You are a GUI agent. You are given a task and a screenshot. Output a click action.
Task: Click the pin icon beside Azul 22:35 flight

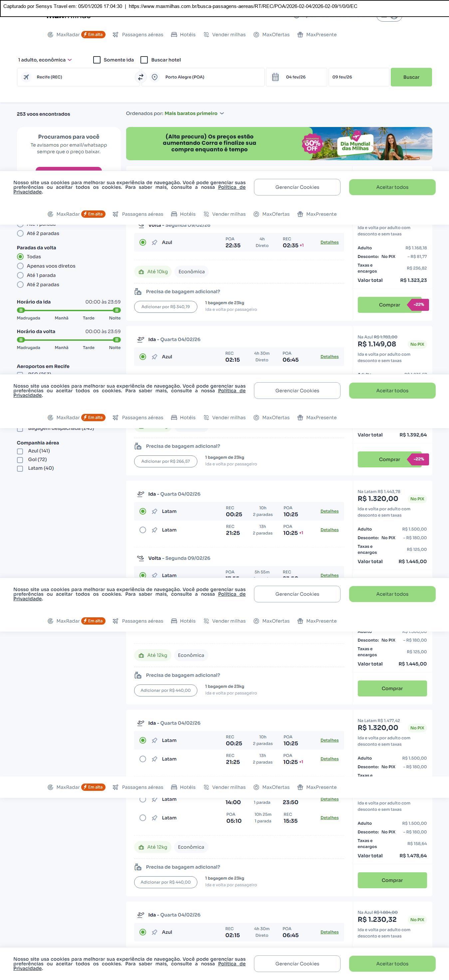click(x=155, y=243)
